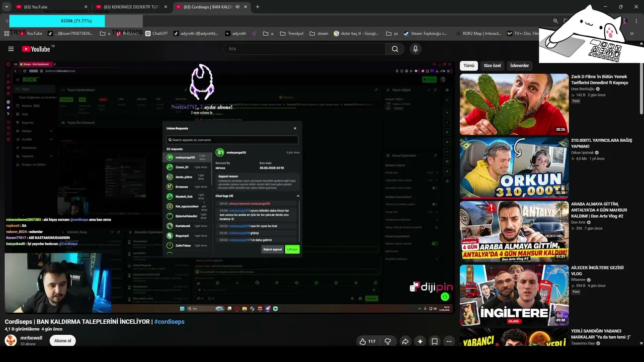644x362 pixels.
Task: Open Chrome three-dot menu
Action: click(x=636, y=21)
